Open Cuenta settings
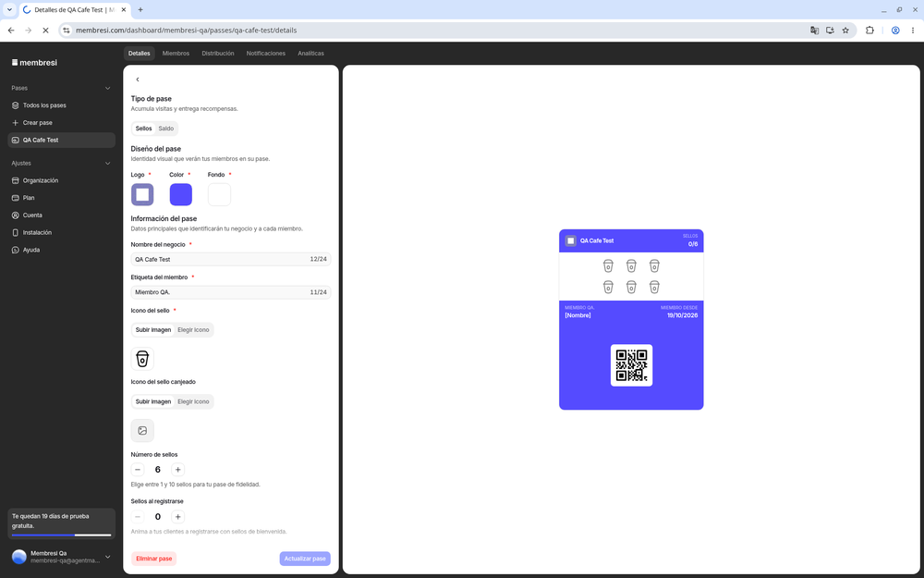This screenshot has height=578, width=924. [x=61, y=215]
